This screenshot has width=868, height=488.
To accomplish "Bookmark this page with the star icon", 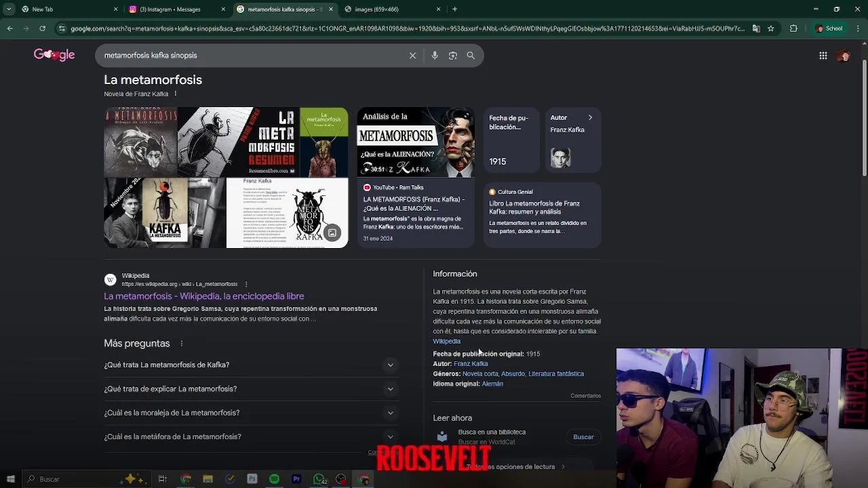I will 770,28.
